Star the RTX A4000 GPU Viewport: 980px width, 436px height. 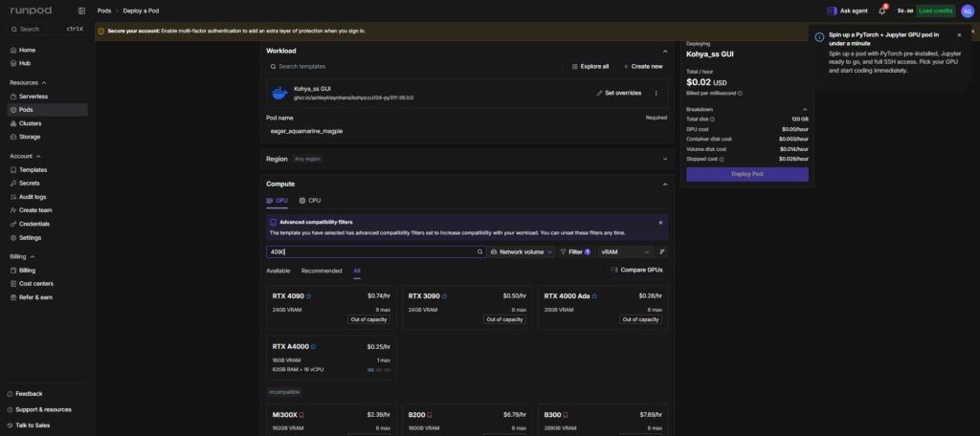(x=313, y=347)
